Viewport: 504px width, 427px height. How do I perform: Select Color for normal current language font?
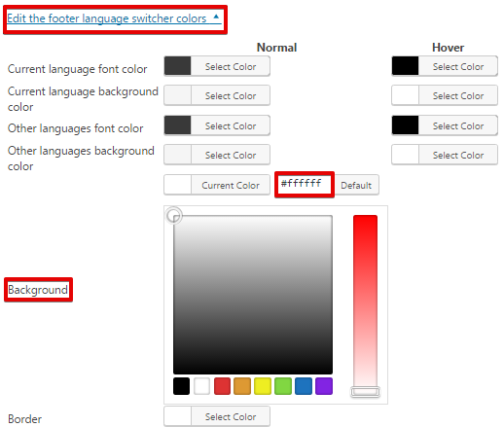point(217,66)
